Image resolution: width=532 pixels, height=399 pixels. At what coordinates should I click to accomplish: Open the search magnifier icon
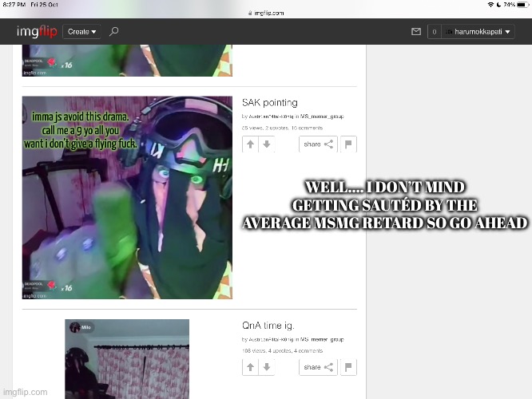(114, 32)
